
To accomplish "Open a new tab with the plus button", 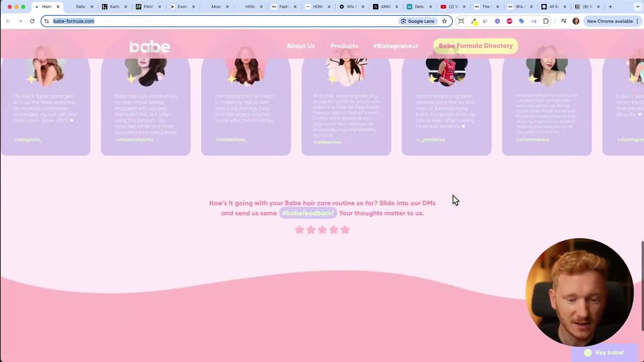I will (611, 7).
